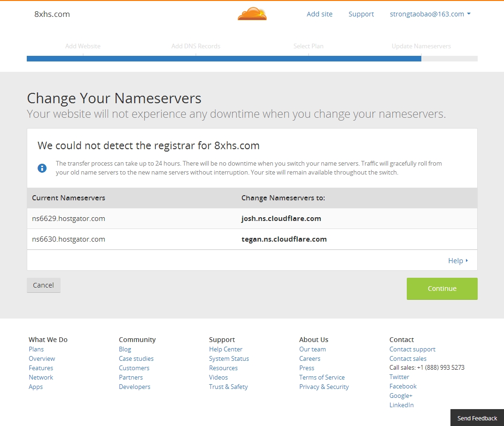Click the 8xhs.com site name
This screenshot has width=504, height=426.
tap(52, 14)
